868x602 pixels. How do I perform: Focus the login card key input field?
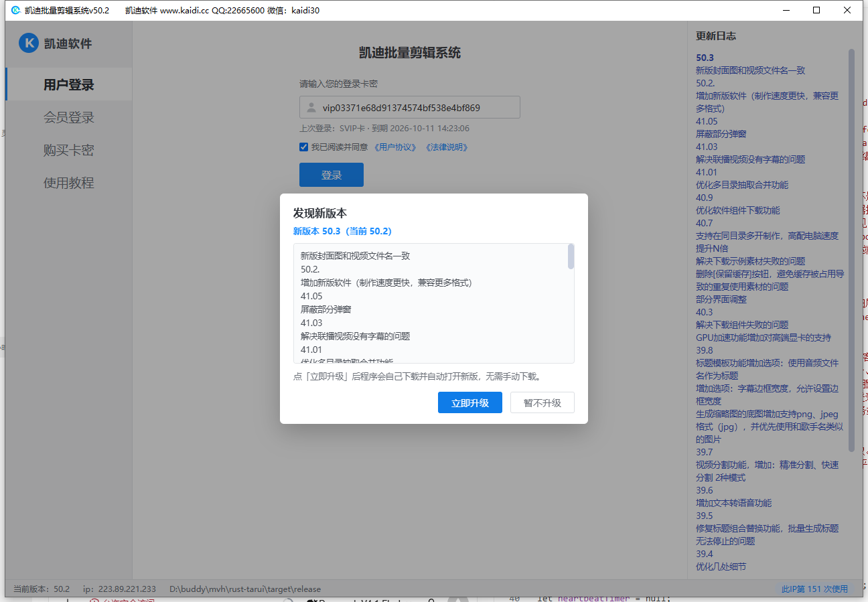click(x=410, y=107)
